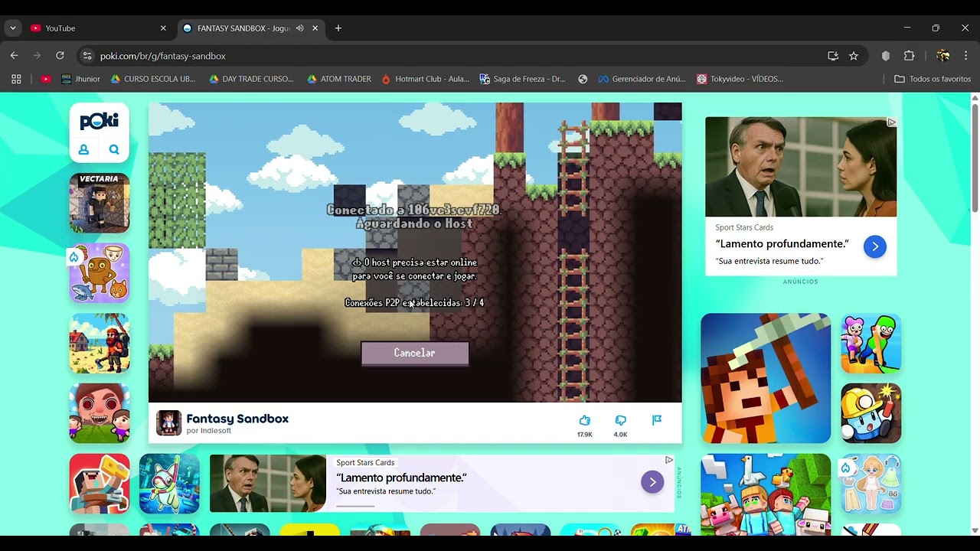Viewport: 980px width, 551px height.
Task: Expand the tab search dropdown
Action: [x=12, y=28]
